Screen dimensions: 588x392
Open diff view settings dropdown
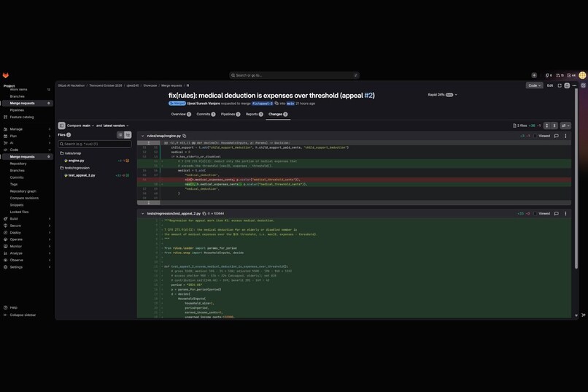coord(565,126)
